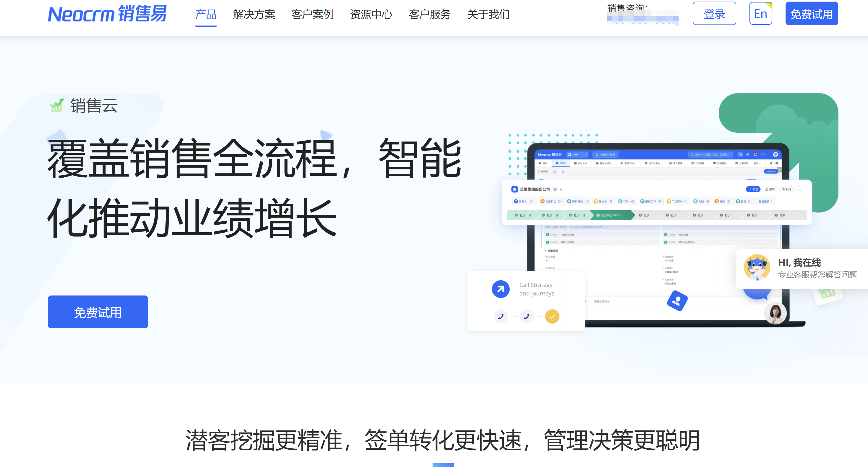
Task: Expand 查看更多 in the company card
Action: [x=765, y=201]
